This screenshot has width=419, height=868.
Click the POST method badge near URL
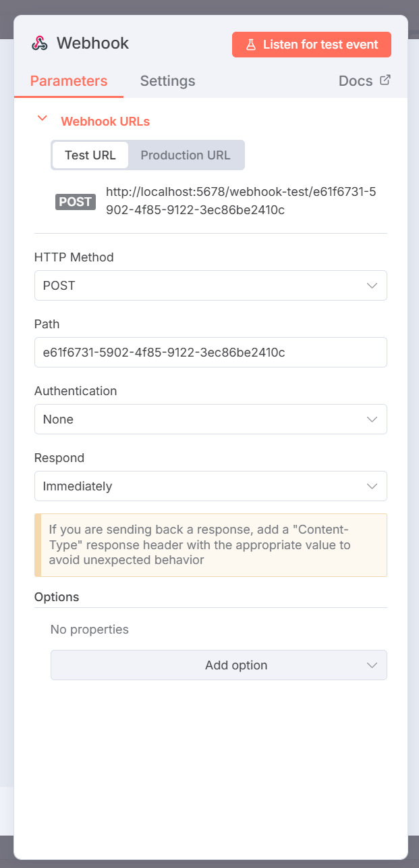pos(76,201)
